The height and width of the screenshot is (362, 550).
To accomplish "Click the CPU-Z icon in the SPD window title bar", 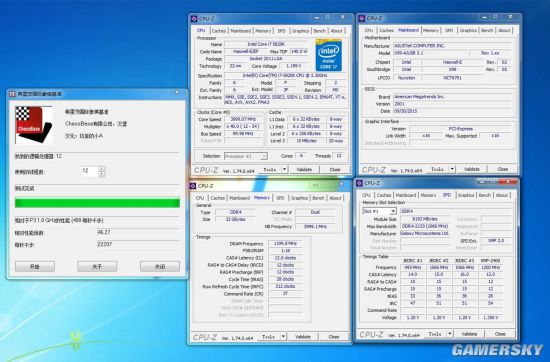I will [360, 183].
